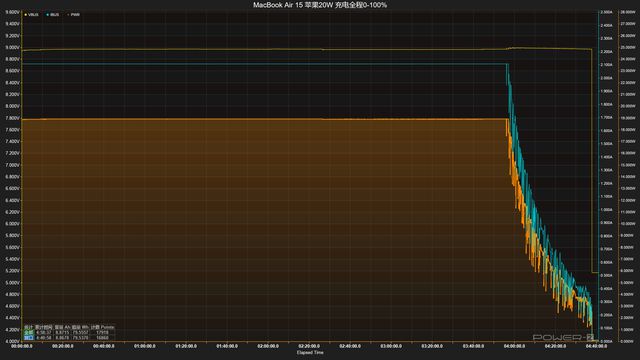Image resolution: width=640 pixels, height=360 pixels.
Task: Click the 03:00:00.0 time axis marker
Action: (x=391, y=346)
